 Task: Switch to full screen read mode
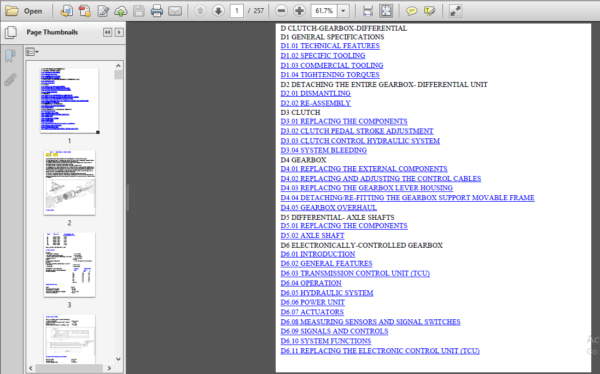[x=455, y=11]
